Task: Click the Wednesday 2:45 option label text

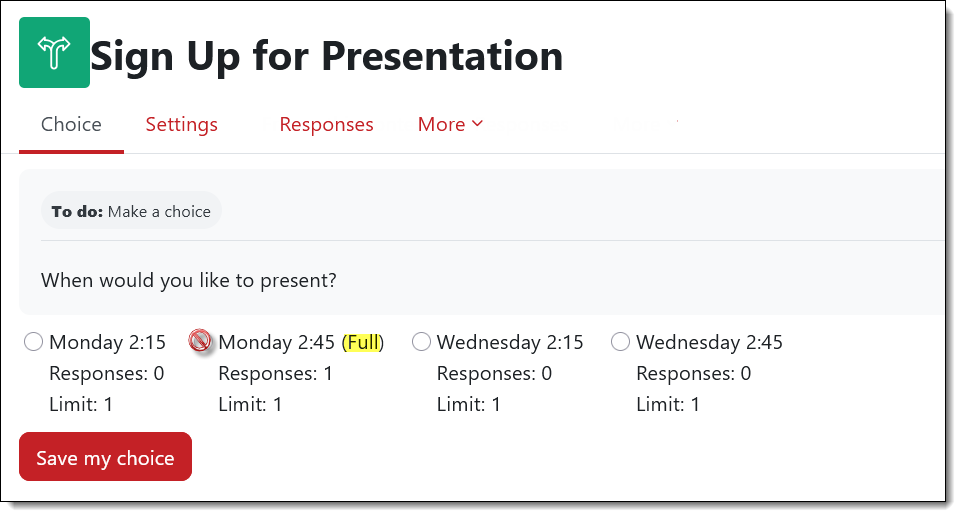Action: [x=709, y=342]
